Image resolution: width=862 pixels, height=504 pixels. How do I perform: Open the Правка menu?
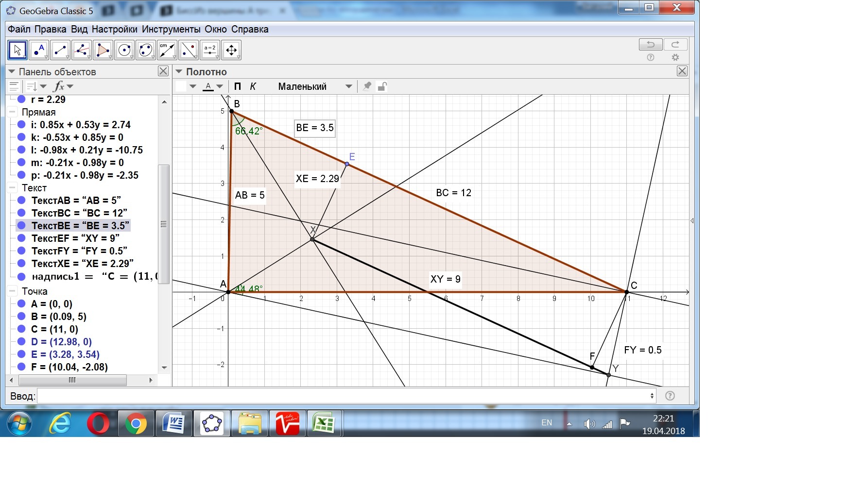coord(51,29)
